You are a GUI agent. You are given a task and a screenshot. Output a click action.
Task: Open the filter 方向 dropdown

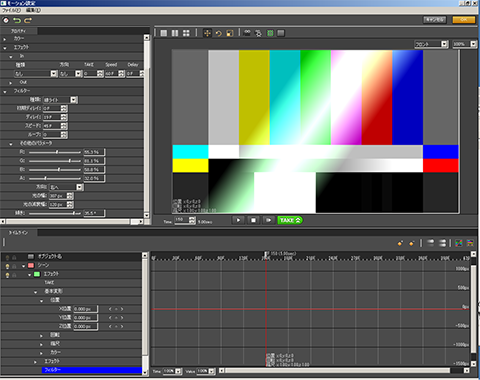coord(79,187)
